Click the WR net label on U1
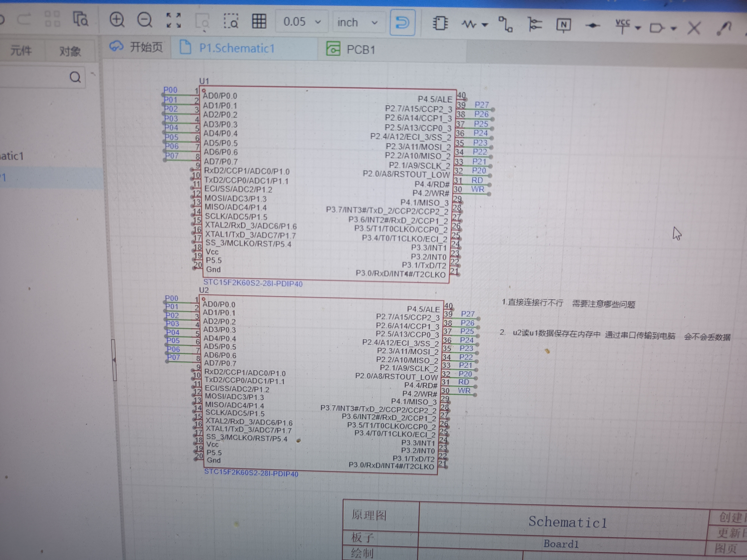 tap(478, 189)
